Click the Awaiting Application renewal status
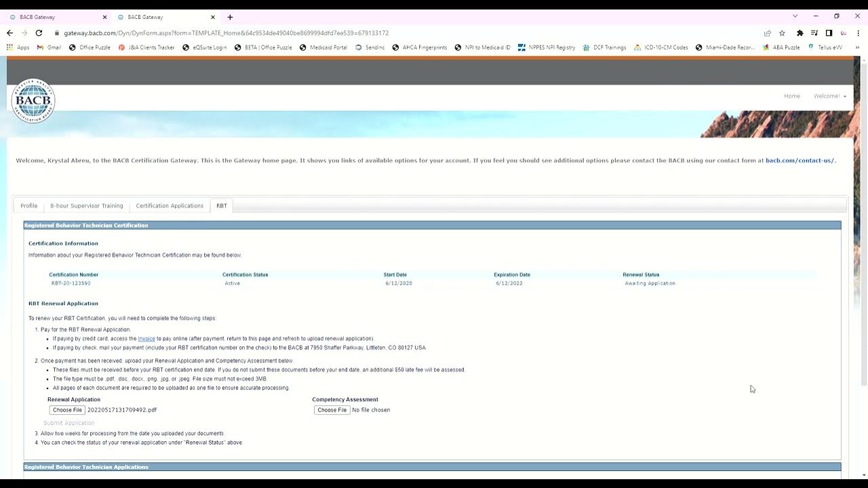 [650, 283]
